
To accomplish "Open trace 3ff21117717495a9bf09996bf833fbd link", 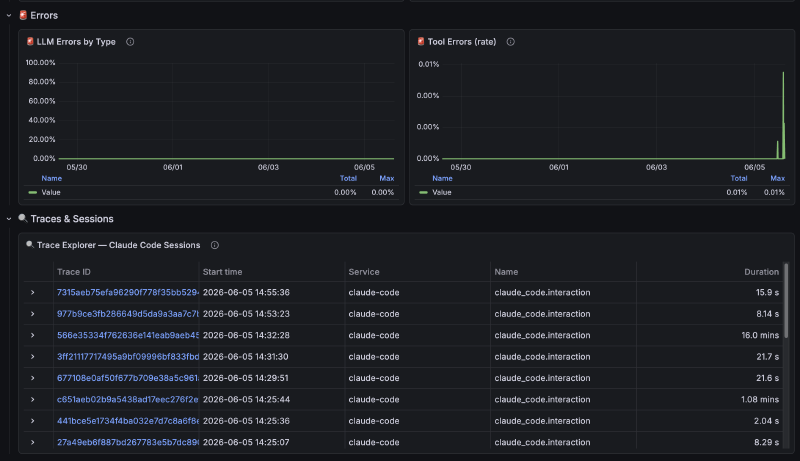I will [x=128, y=357].
